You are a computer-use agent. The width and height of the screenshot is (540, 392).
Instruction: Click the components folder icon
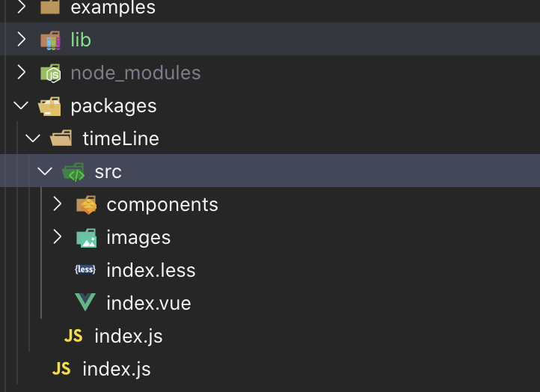tap(86, 205)
